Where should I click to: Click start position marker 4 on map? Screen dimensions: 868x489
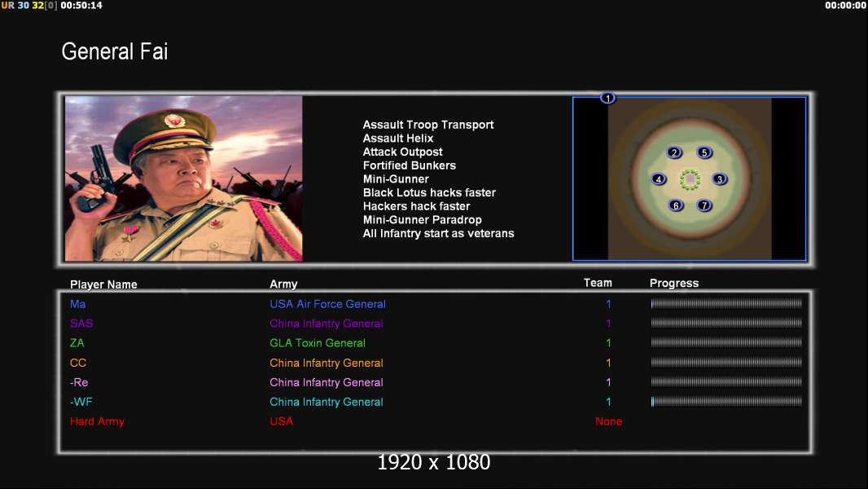[658, 178]
